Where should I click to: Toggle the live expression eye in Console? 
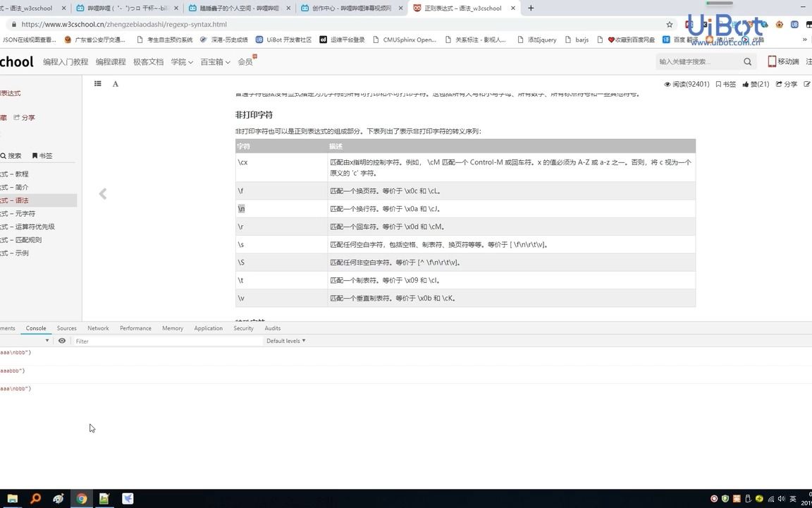click(62, 341)
